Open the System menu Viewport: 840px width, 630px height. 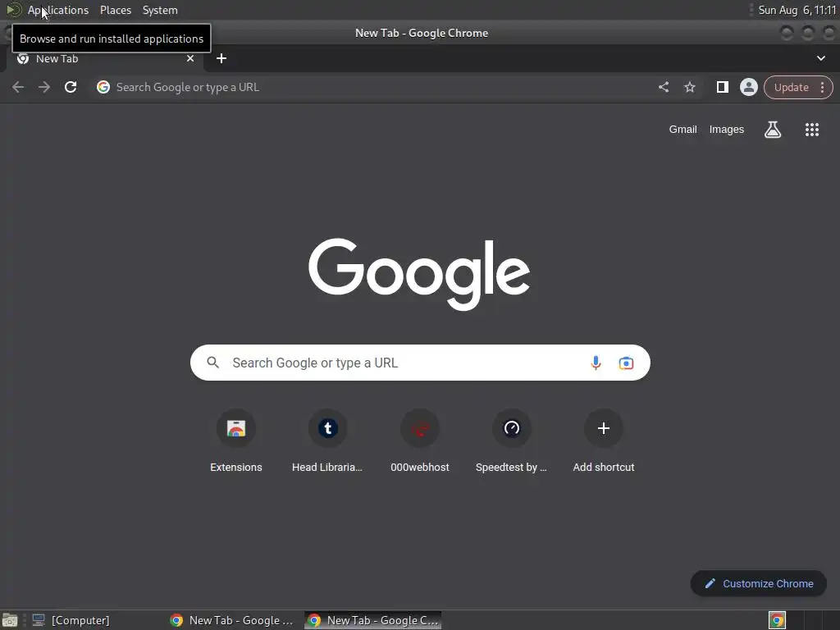[160, 10]
